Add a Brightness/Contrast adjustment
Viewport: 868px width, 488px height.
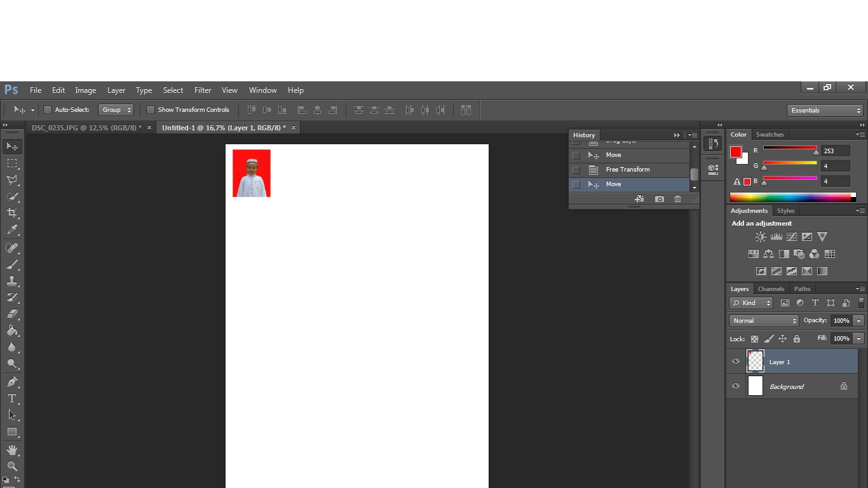[x=761, y=237]
